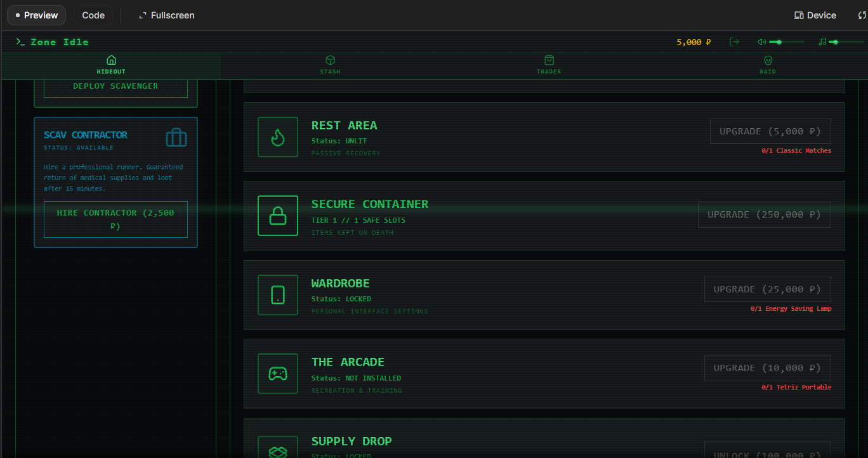Click the WARDROBE heading
The image size is (868, 458).
click(x=340, y=284)
